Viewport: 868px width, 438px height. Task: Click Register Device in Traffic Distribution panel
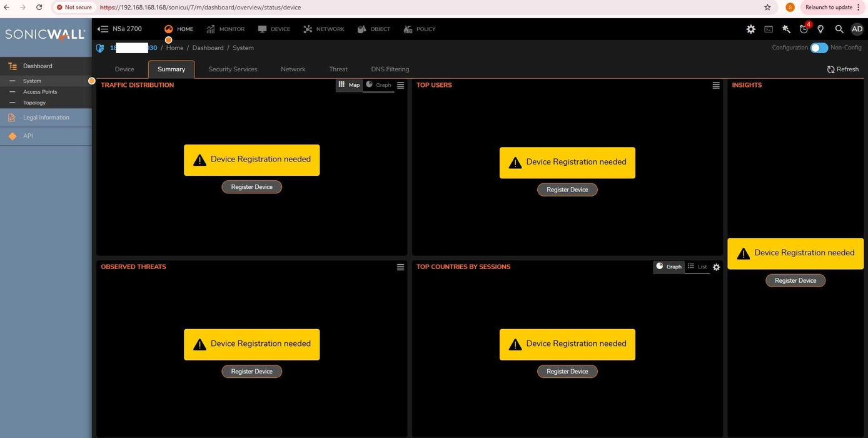(x=251, y=187)
